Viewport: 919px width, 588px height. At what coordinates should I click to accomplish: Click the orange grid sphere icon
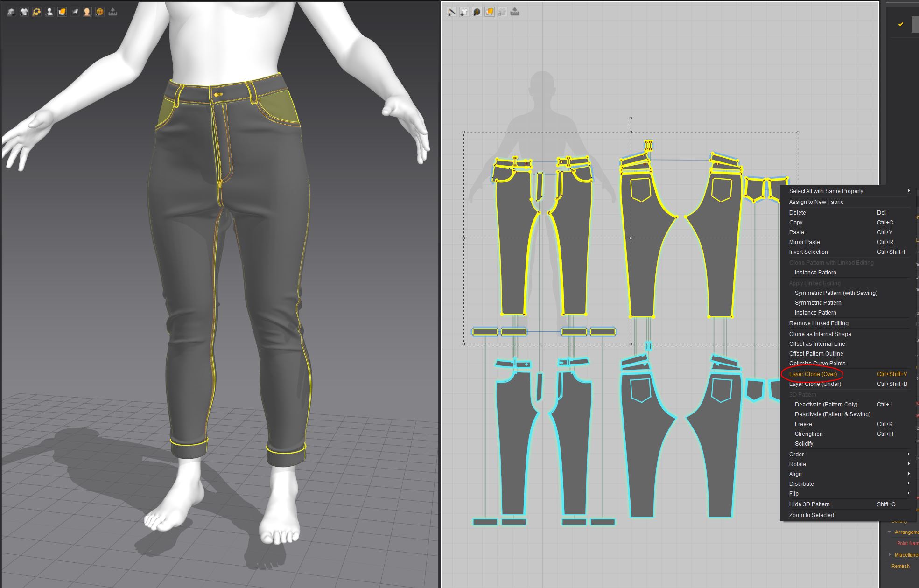100,12
